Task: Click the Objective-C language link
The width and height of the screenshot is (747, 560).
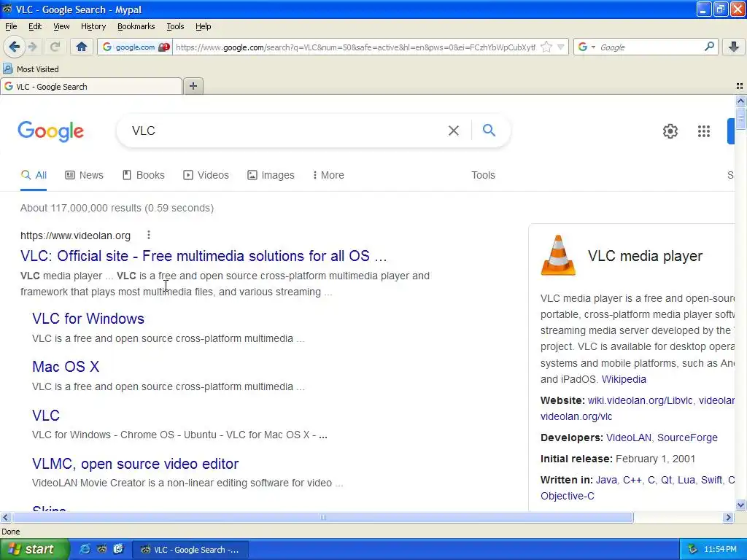Action: [567, 496]
